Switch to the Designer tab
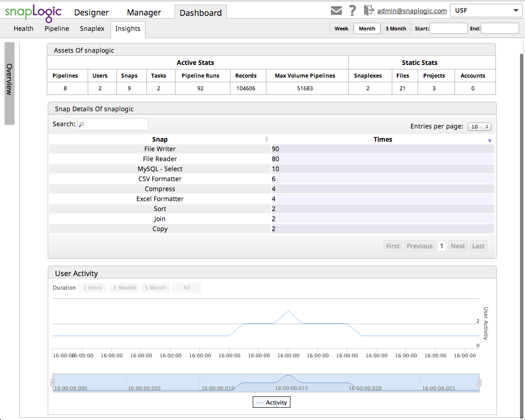Image resolution: width=525 pixels, height=420 pixels. coord(91,12)
